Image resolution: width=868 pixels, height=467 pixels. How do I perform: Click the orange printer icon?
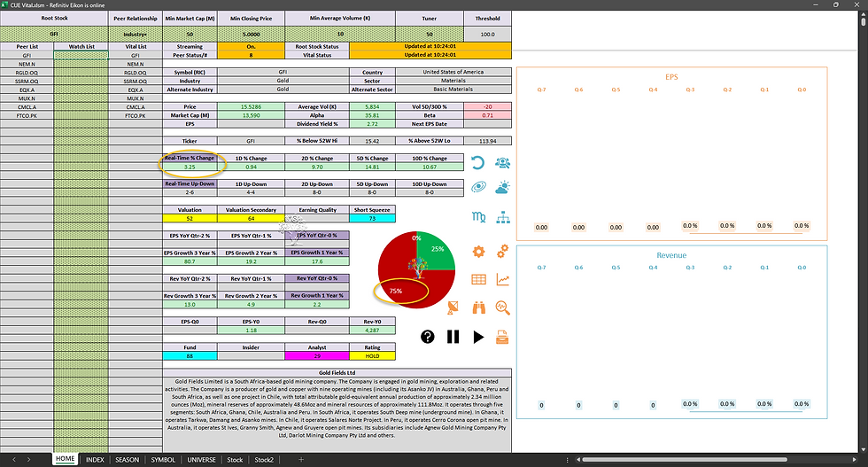pyautogui.click(x=502, y=337)
